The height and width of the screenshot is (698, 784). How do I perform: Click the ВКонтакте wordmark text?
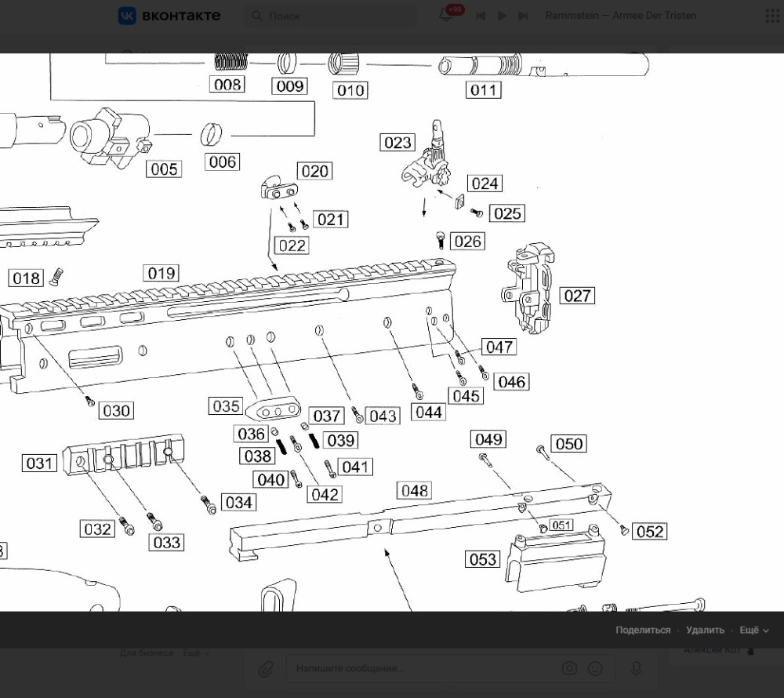click(x=181, y=16)
